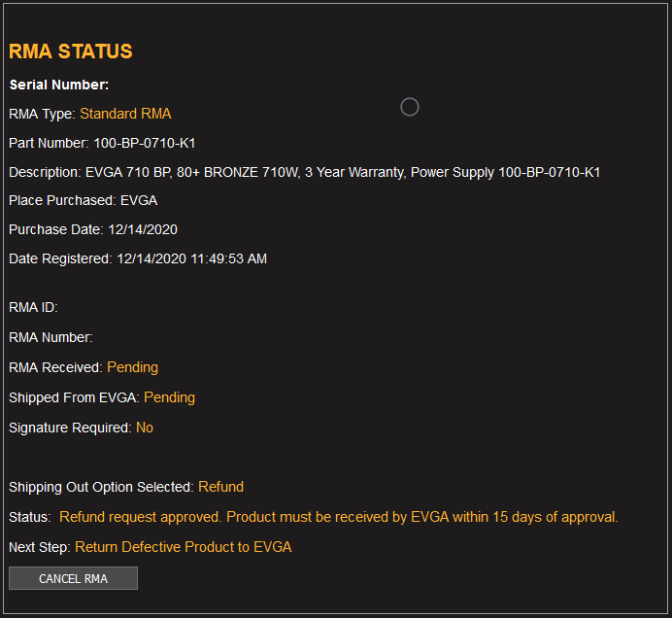The height and width of the screenshot is (618, 672).
Task: Click Pending status next to RMA Received
Action: click(132, 367)
